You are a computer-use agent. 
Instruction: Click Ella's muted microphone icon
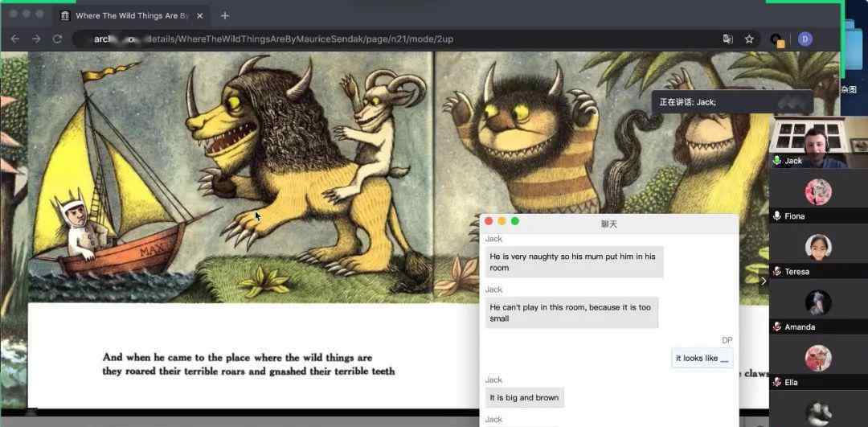click(x=776, y=382)
